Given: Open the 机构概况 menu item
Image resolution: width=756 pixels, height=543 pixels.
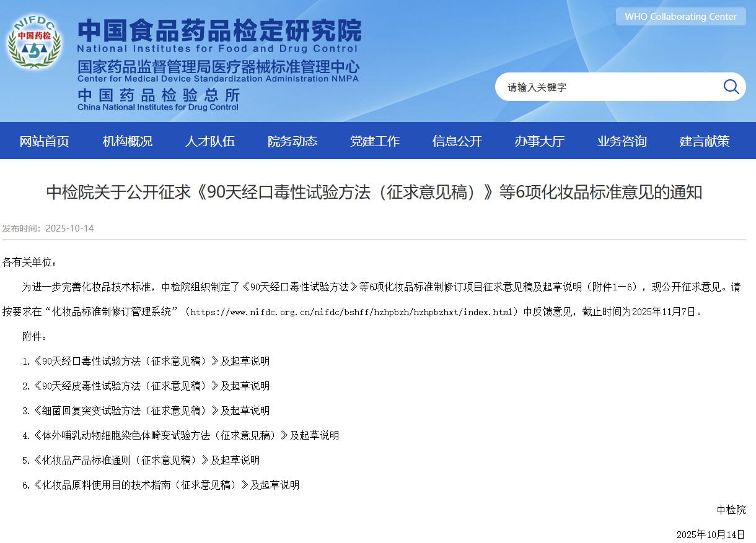Looking at the screenshot, I should pyautogui.click(x=127, y=141).
